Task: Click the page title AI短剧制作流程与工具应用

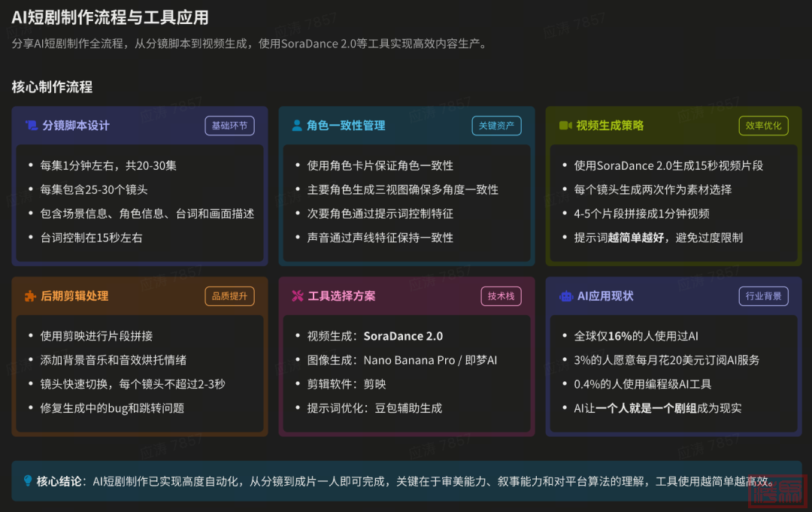Action: [111, 17]
